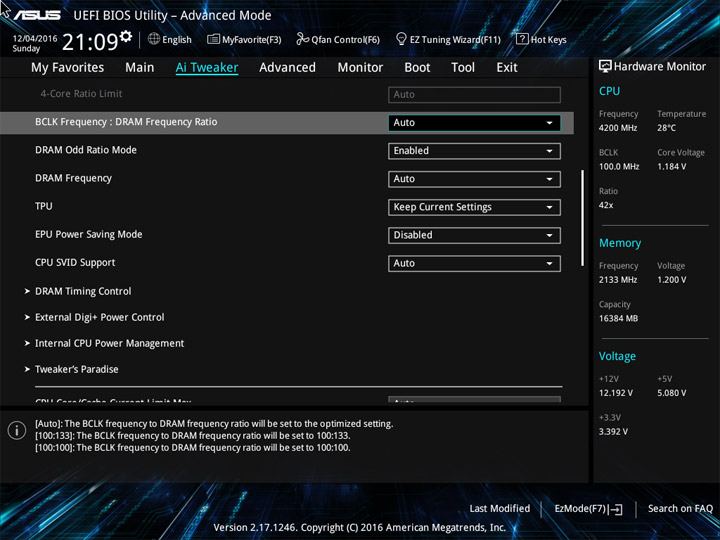The image size is (720, 540).
Task: Click Search on FAQ link
Action: pyautogui.click(x=680, y=508)
